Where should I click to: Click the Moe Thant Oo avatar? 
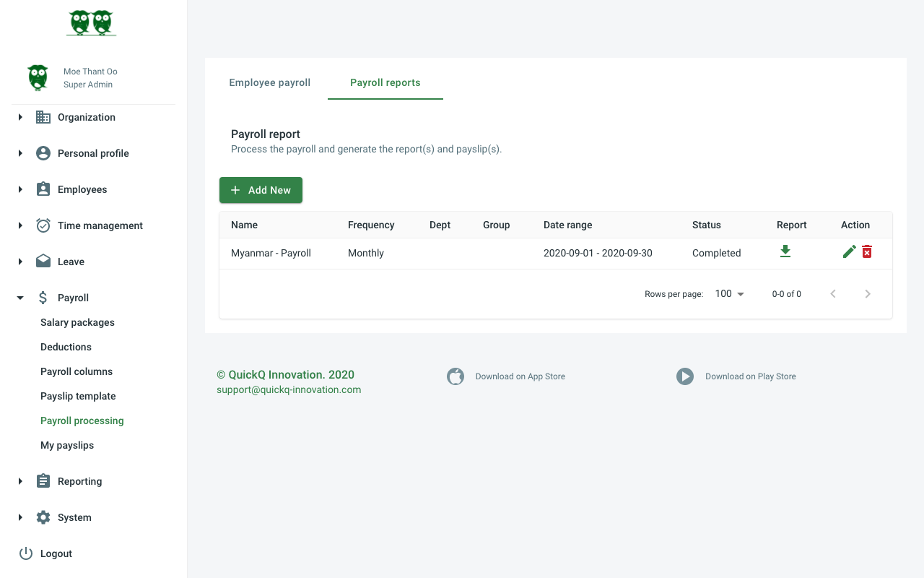pos(38,77)
